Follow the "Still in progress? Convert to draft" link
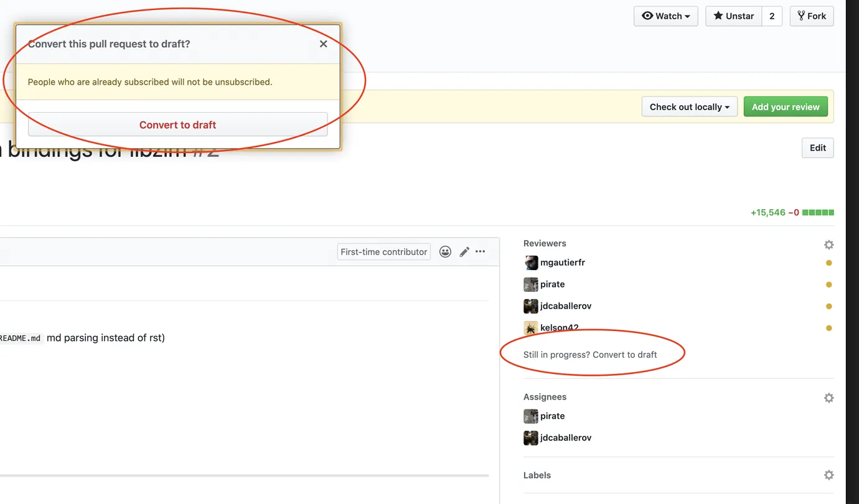859x504 pixels. tap(590, 354)
